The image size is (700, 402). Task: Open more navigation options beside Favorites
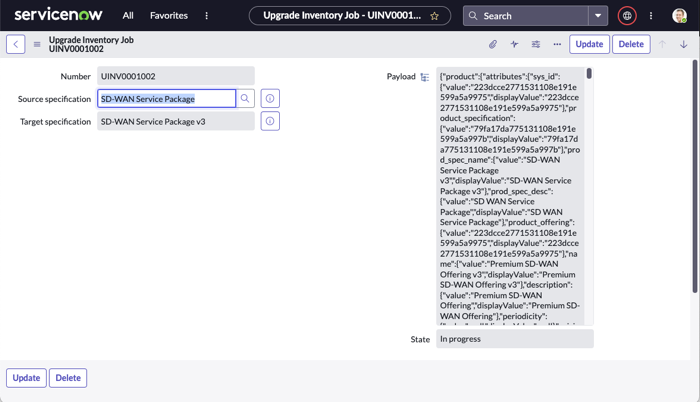[x=206, y=16]
